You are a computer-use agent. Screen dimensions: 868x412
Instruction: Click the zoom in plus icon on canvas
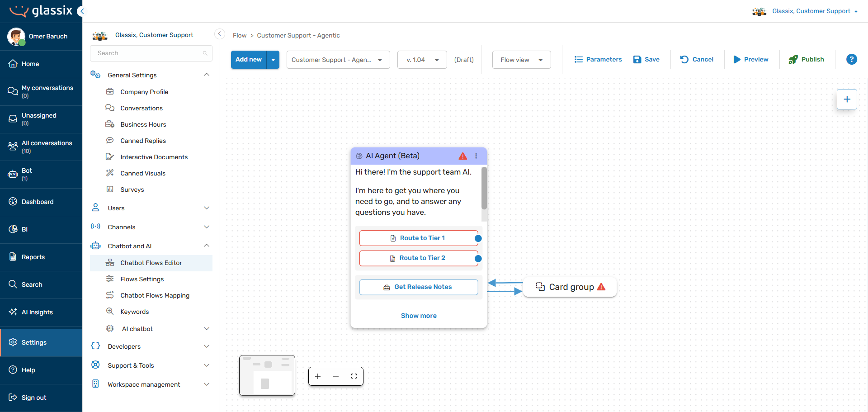click(318, 376)
